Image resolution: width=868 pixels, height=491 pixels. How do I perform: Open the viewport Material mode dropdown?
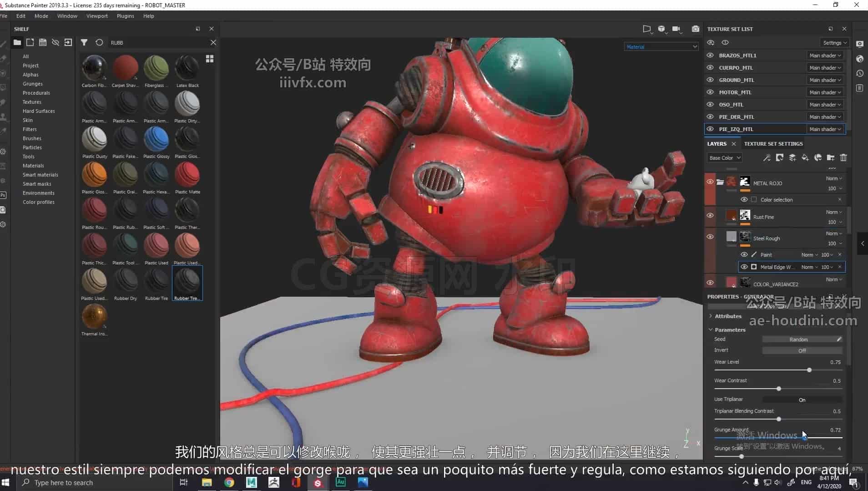661,46
